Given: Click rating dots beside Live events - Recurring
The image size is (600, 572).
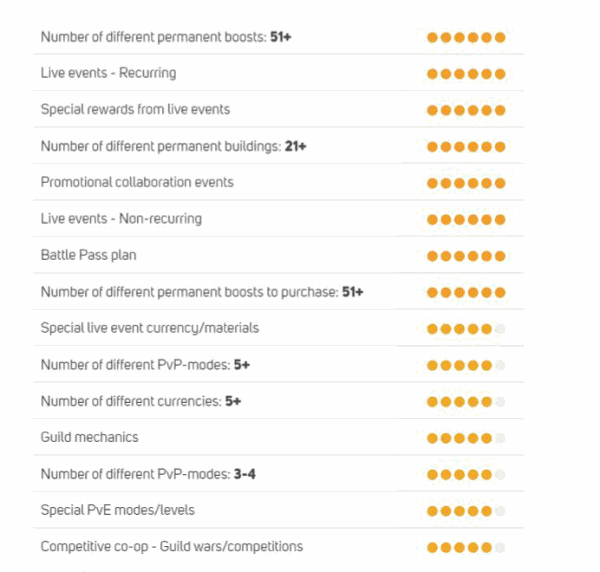Looking at the screenshot, I should 466,74.
